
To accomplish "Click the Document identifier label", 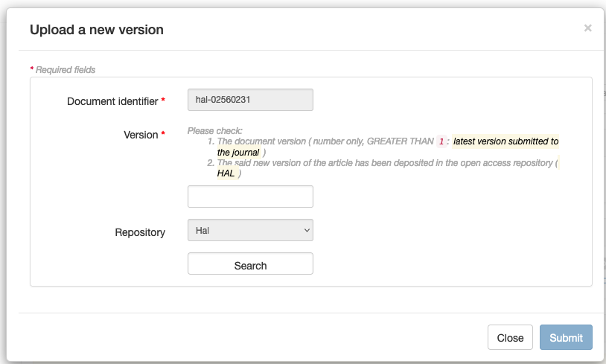I will tap(112, 101).
